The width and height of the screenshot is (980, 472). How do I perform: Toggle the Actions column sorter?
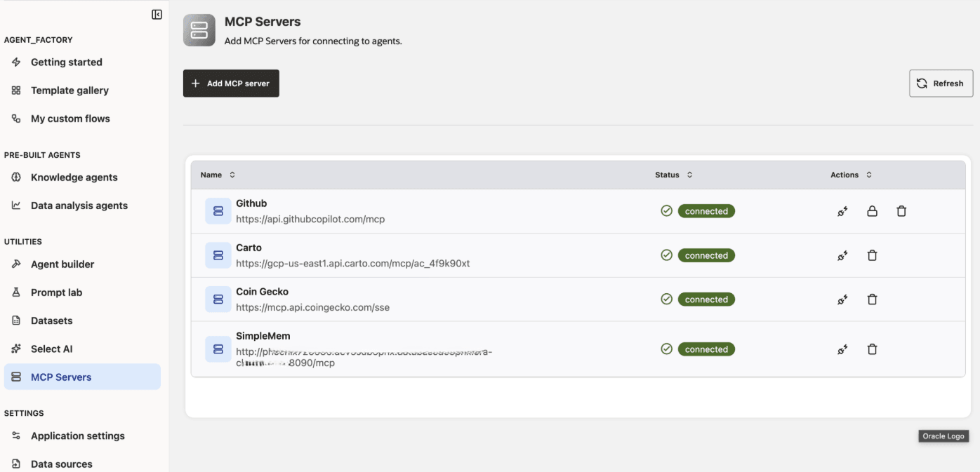(x=870, y=174)
